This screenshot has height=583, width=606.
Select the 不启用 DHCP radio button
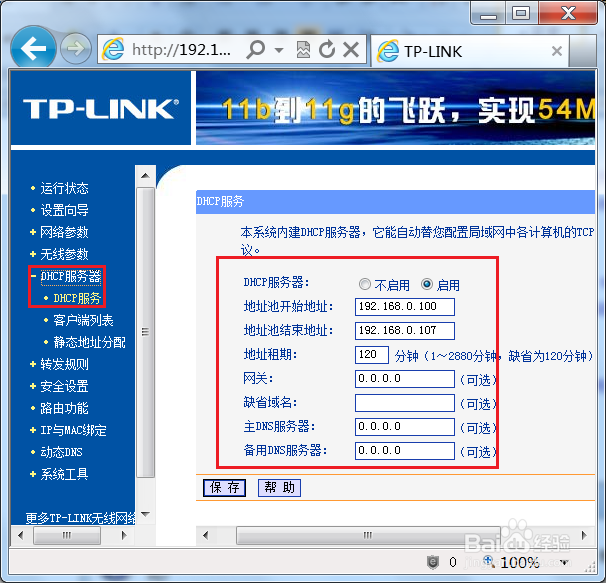tap(364, 284)
